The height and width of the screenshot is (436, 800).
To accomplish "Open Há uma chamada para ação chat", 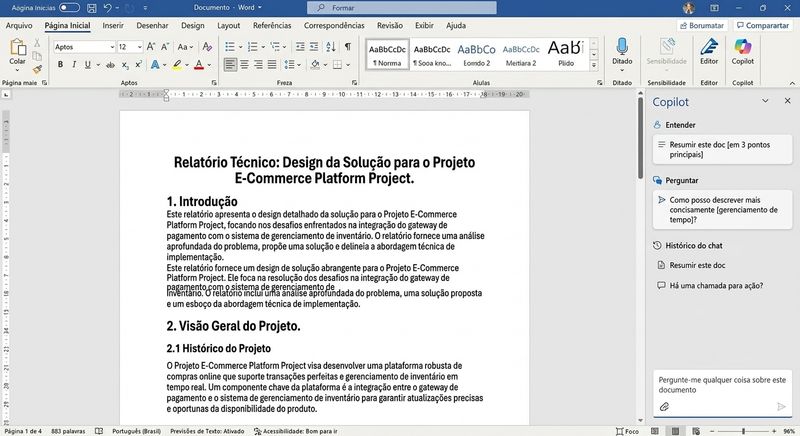I will (716, 286).
